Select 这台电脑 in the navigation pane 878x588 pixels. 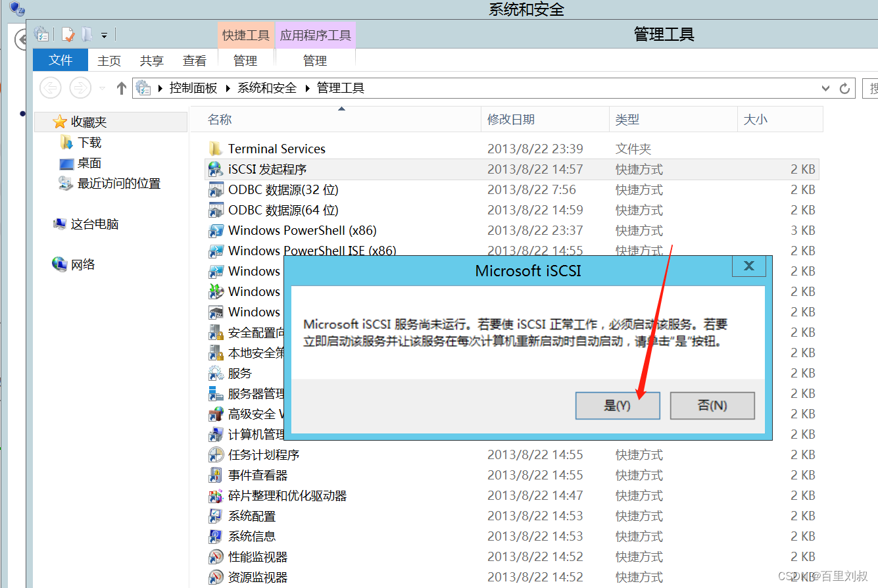[95, 224]
